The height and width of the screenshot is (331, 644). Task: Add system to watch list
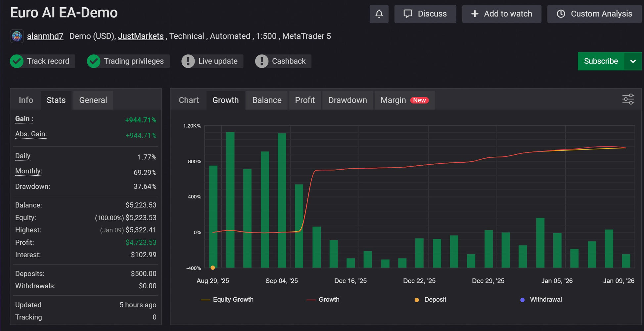coord(501,14)
